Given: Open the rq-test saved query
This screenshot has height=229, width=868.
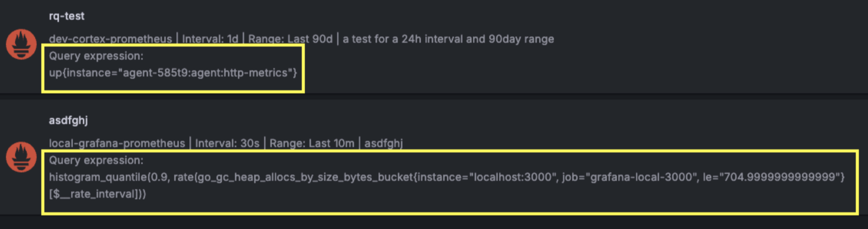Looking at the screenshot, I should (67, 15).
